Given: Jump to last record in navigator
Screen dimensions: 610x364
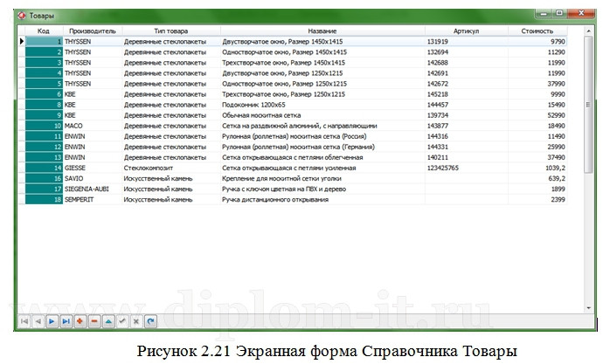Looking at the screenshot, I should 66,321.
